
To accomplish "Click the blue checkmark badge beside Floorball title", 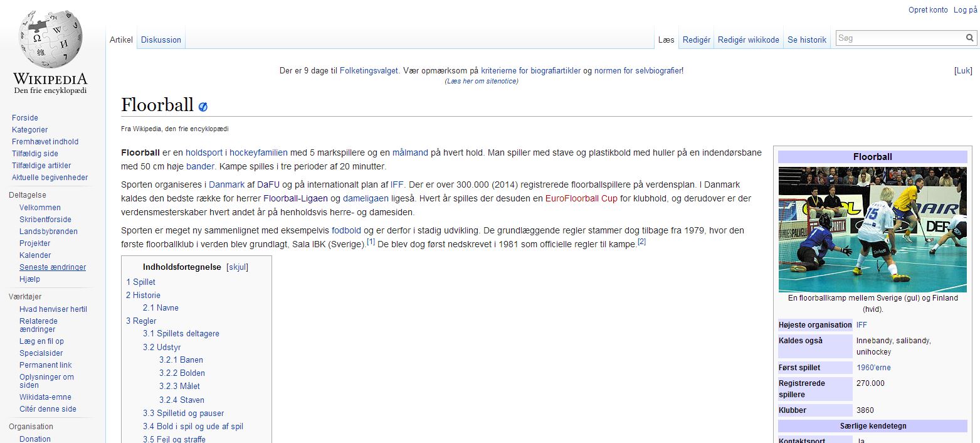I will click(x=203, y=107).
